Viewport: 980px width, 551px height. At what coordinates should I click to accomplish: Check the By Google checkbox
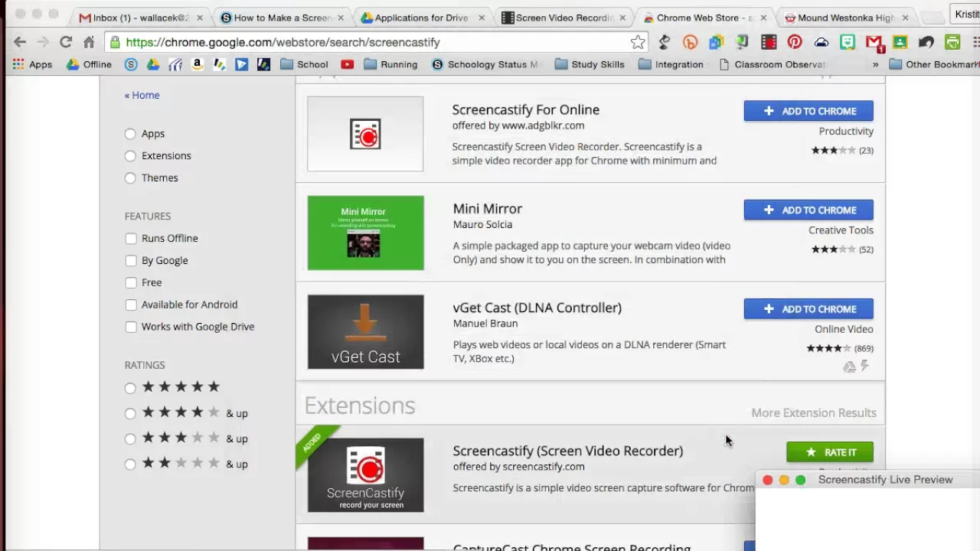point(131,261)
